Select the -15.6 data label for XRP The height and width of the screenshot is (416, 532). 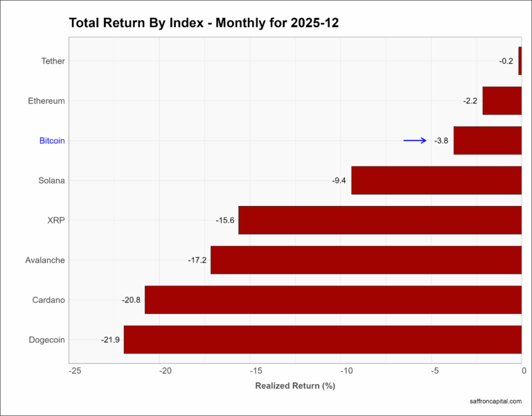tap(225, 220)
